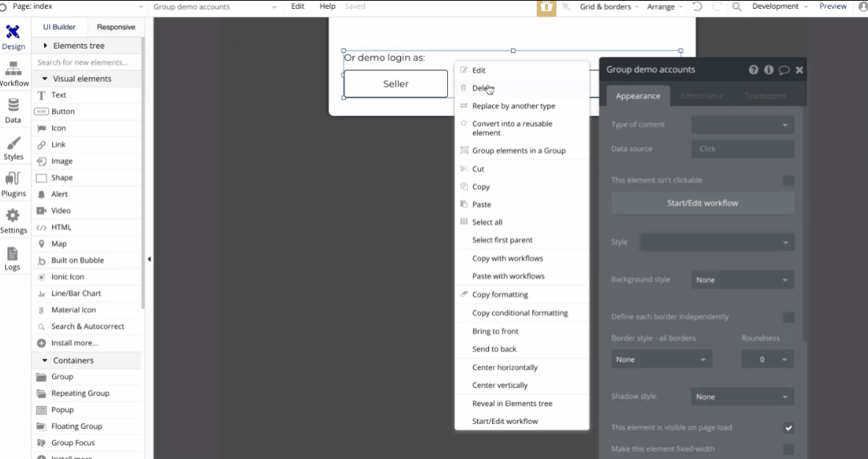Toggle 'Define each border independently' checkbox

(788, 317)
